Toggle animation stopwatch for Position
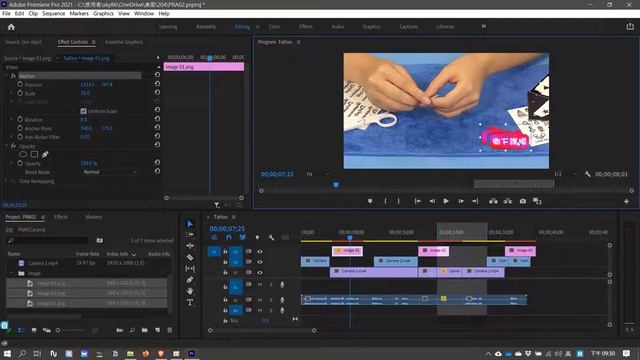 [20, 84]
